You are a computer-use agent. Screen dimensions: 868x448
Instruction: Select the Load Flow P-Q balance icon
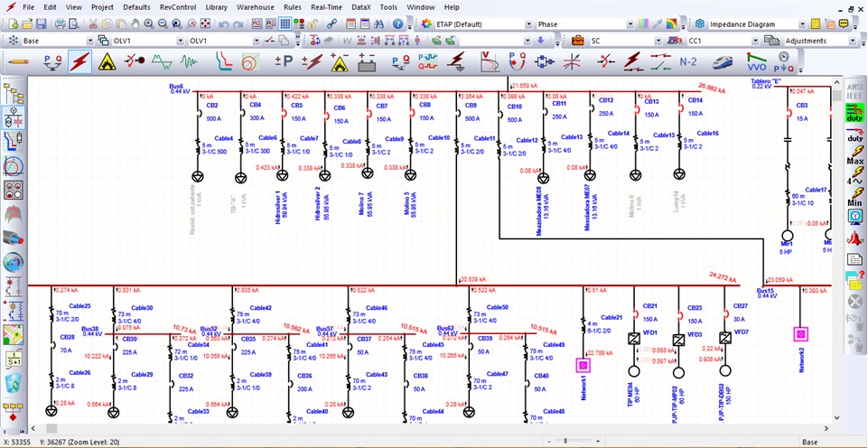click(x=52, y=61)
